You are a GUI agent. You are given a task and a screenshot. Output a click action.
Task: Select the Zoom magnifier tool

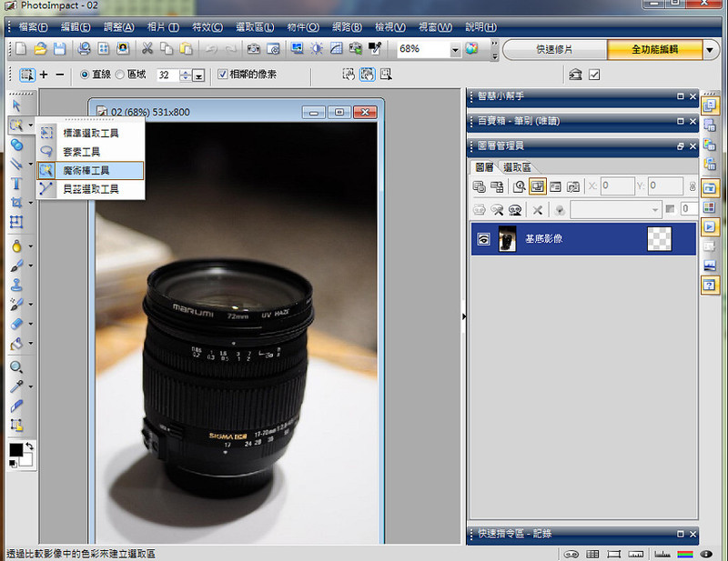coord(16,367)
